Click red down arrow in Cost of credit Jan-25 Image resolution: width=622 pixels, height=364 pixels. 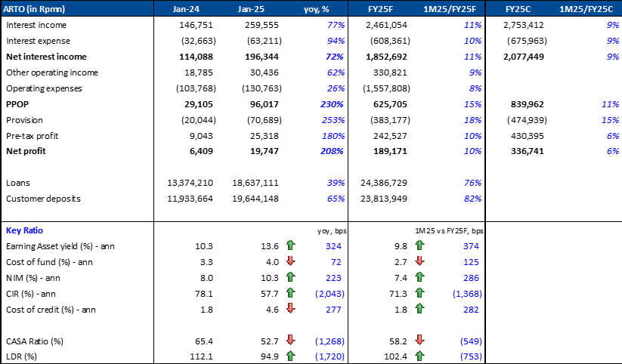click(291, 308)
